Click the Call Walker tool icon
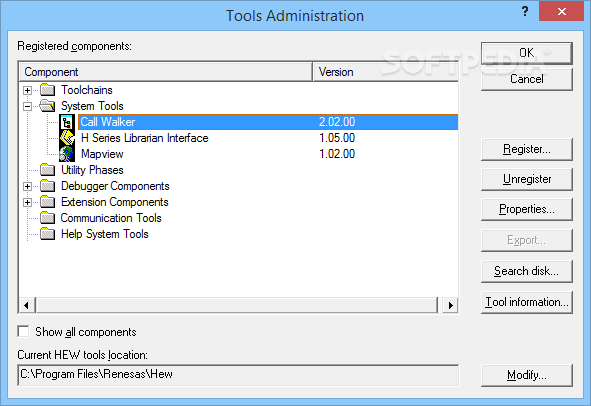Screen dimensions: 591x406 (67, 122)
